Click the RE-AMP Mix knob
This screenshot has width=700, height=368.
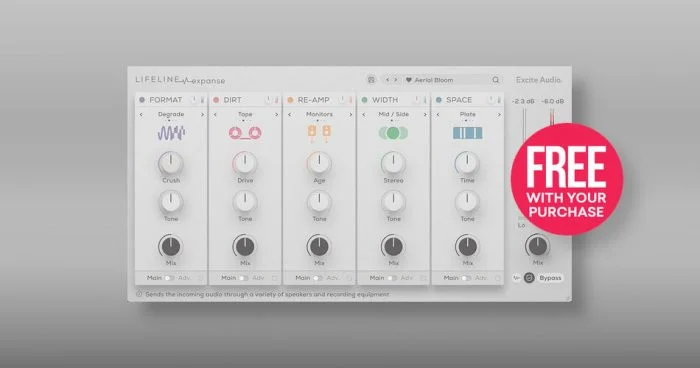pos(319,246)
